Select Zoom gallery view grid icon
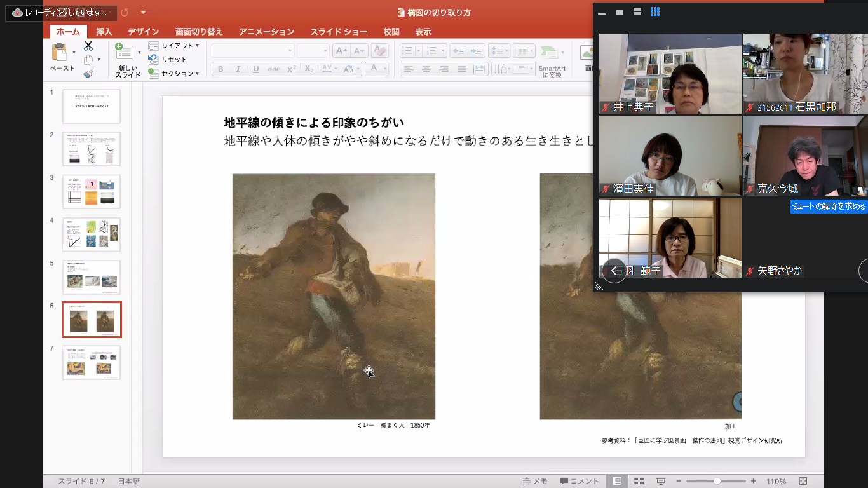868x488 pixels. [x=655, y=12]
